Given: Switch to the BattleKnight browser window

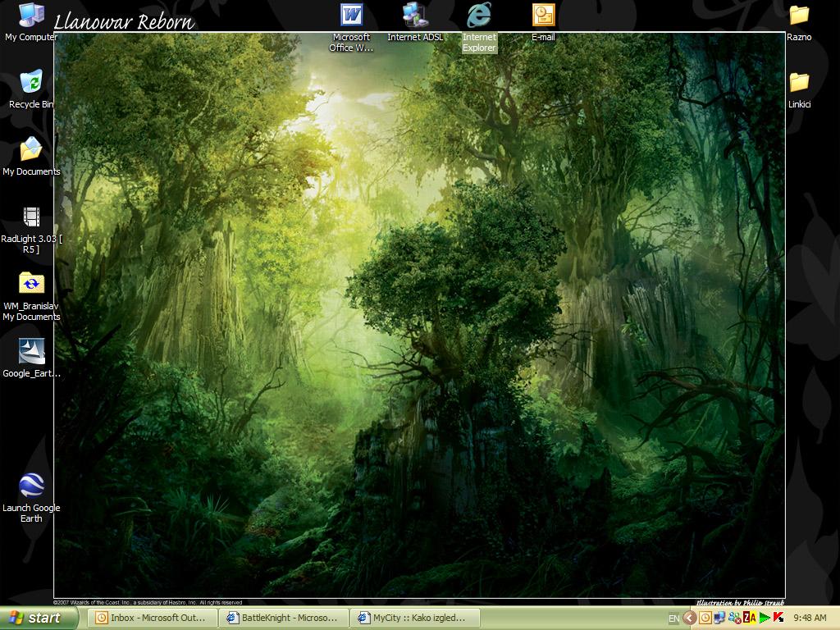Looking at the screenshot, I should [x=283, y=618].
